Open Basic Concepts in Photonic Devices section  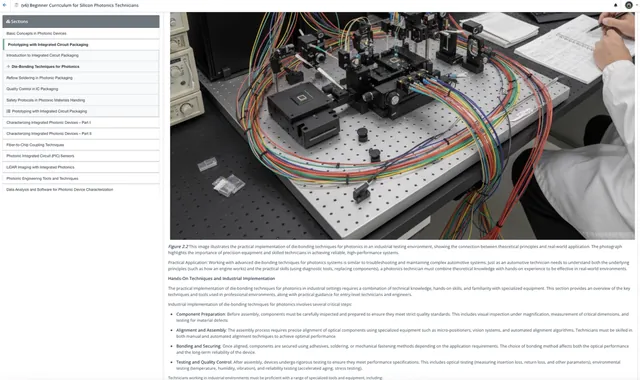(x=81, y=33)
